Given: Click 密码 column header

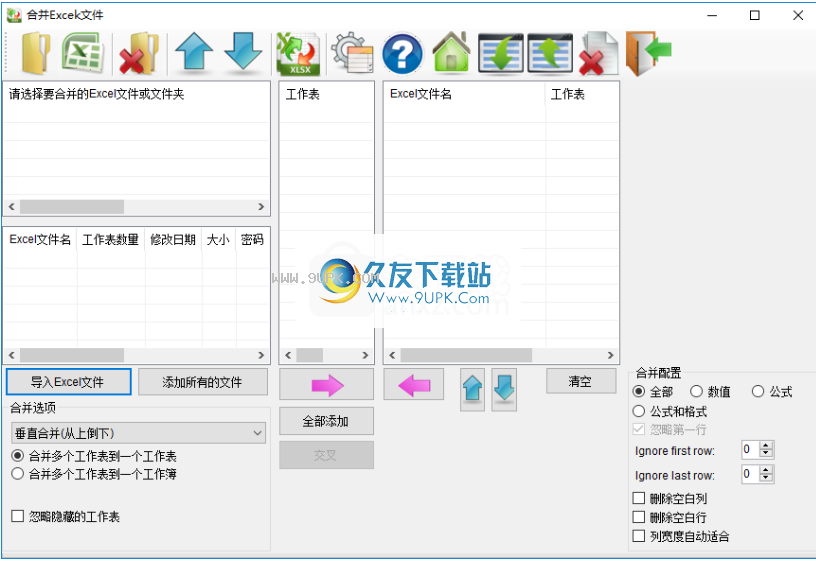Looking at the screenshot, I should click(x=252, y=239).
